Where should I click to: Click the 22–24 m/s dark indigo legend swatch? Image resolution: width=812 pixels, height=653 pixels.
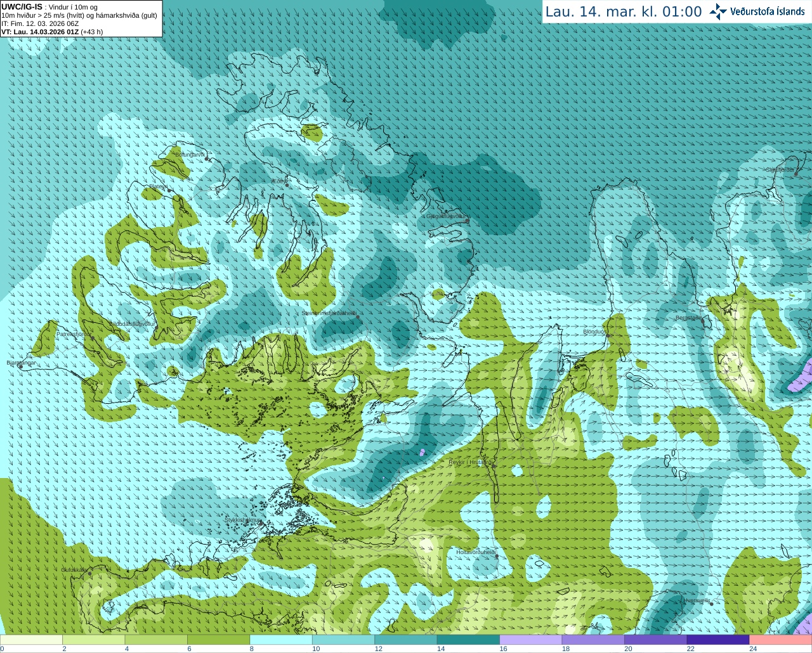(718, 640)
